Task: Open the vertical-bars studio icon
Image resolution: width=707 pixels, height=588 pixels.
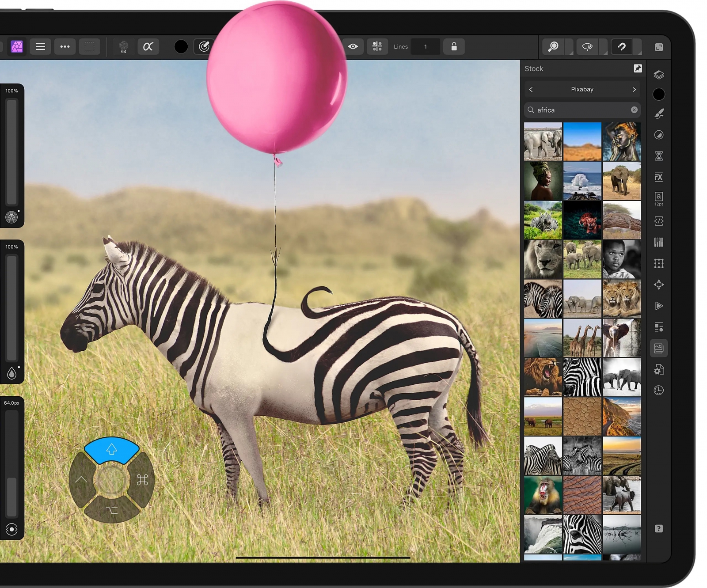Action: [659, 242]
